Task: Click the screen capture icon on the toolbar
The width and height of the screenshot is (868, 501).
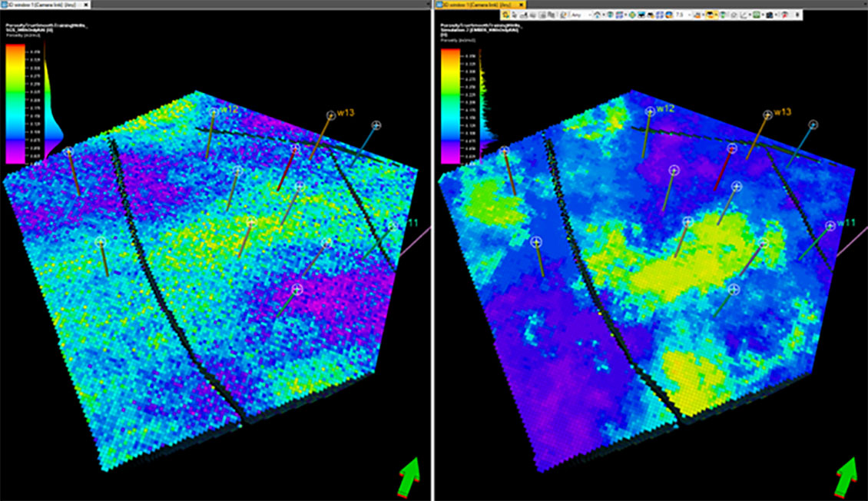Action: click(x=642, y=13)
